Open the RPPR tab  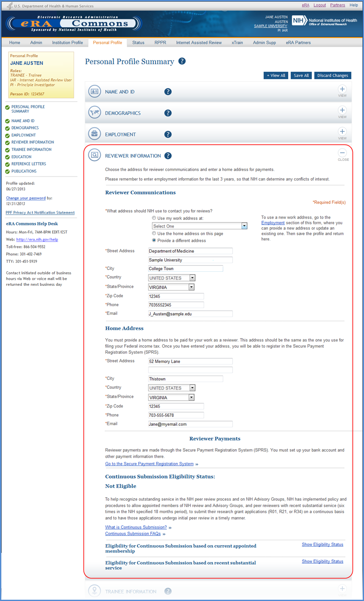click(160, 43)
